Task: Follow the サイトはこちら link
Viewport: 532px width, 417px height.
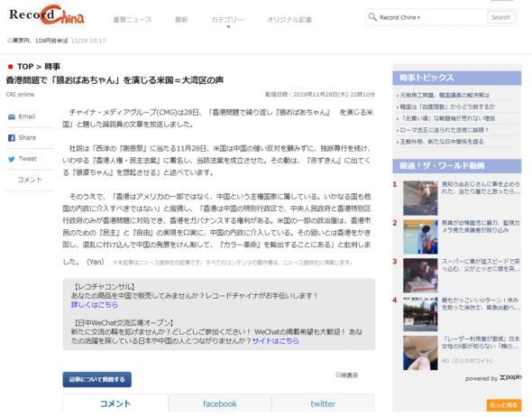Action: click(276, 340)
